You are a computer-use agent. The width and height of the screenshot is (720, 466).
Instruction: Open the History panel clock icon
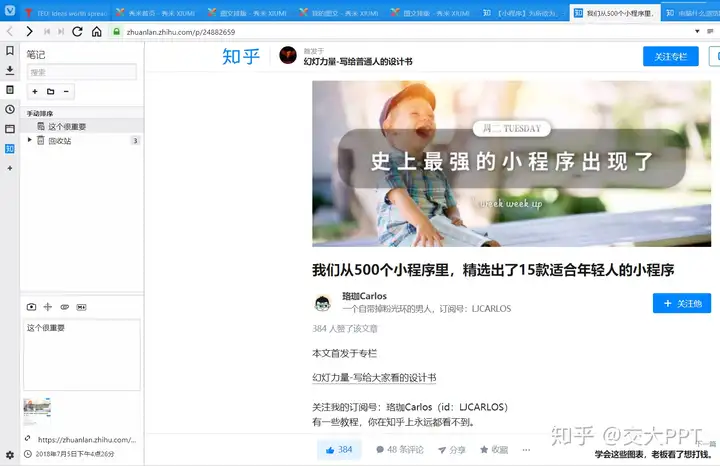pos(10,109)
